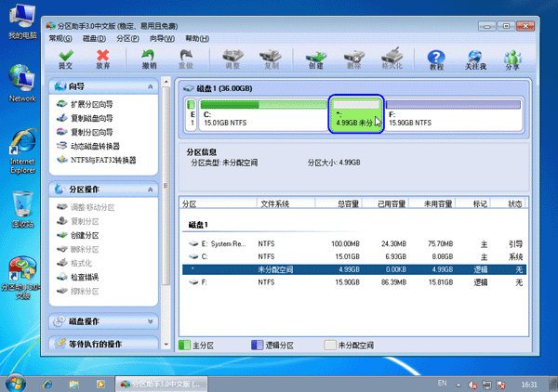
Task: Click the 撤销 (Undo) toolbar icon
Action: 149,59
